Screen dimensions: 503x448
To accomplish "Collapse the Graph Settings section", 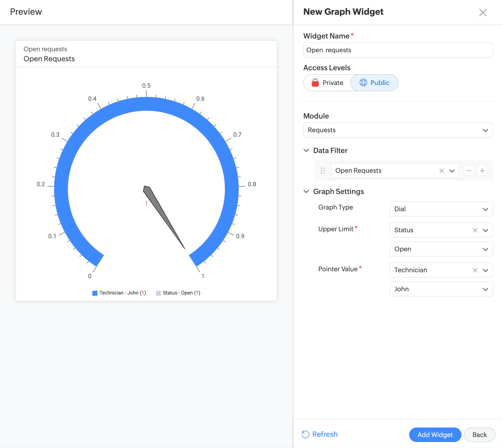I will (306, 191).
